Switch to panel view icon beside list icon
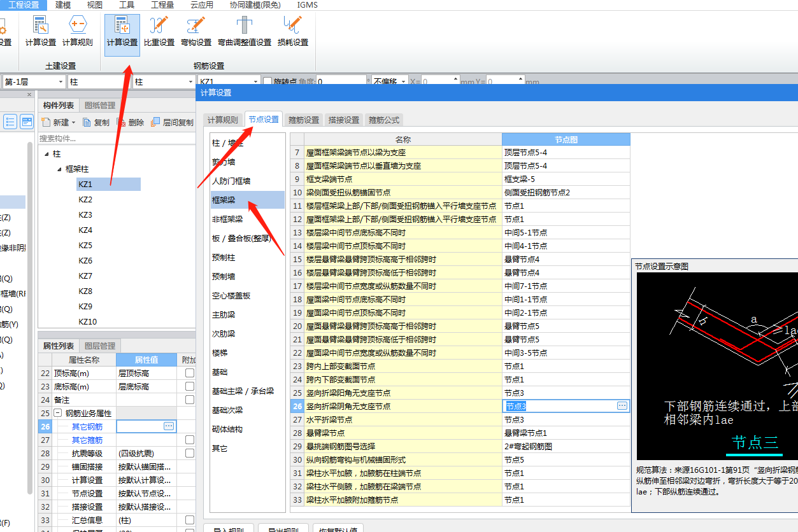The height and width of the screenshot is (532, 798). tap(27, 122)
